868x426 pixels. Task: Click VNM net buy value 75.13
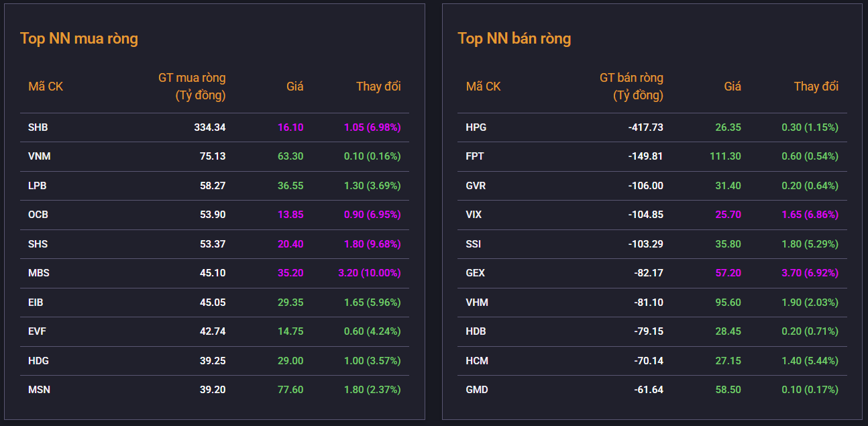coord(213,156)
